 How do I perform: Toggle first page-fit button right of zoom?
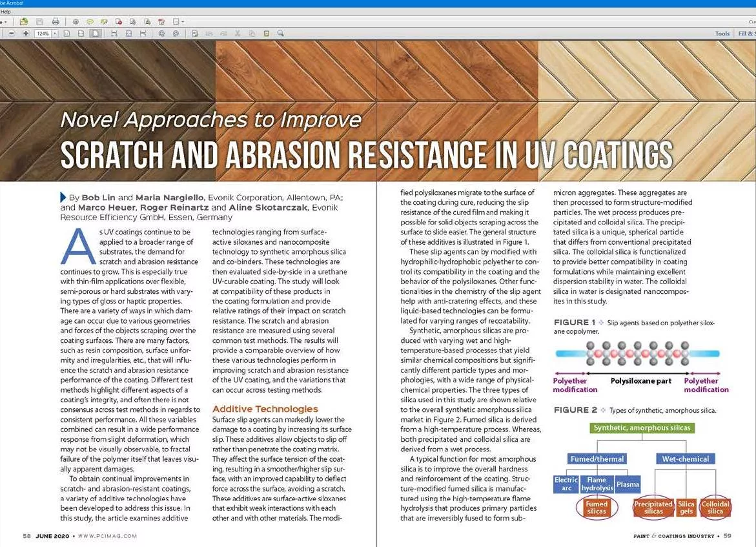point(67,33)
